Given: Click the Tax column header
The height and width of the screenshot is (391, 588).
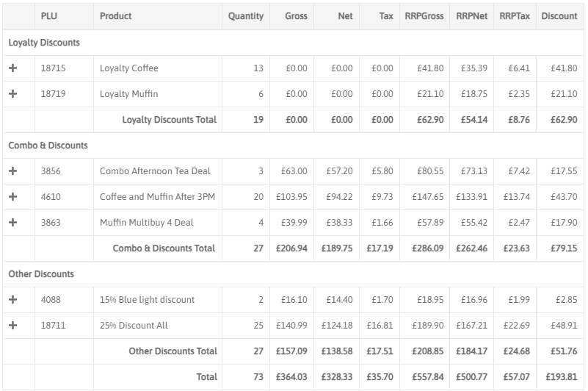Looking at the screenshot, I should pyautogui.click(x=385, y=16).
